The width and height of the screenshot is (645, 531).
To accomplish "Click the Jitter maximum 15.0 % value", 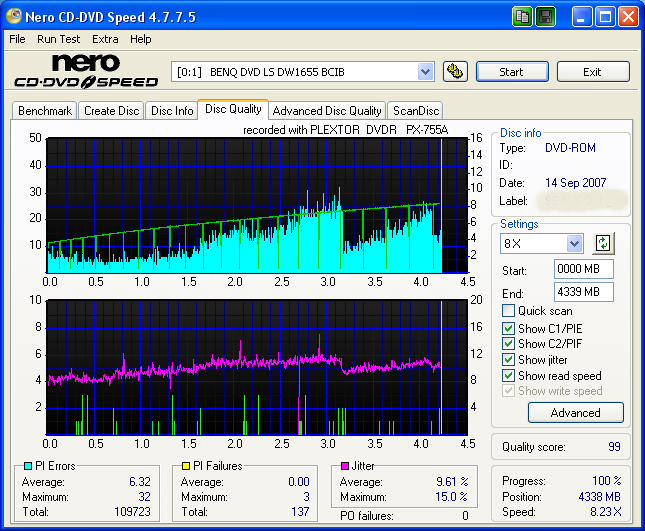I will click(452, 497).
